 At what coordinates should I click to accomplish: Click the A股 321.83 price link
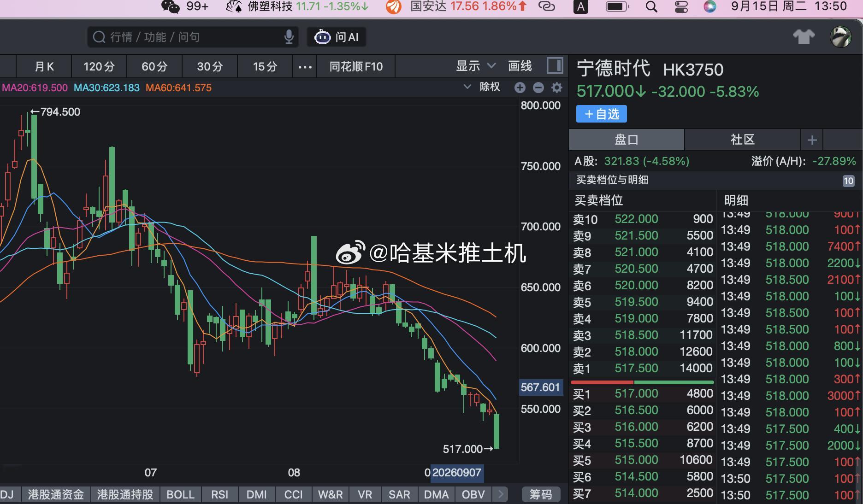[x=632, y=161]
